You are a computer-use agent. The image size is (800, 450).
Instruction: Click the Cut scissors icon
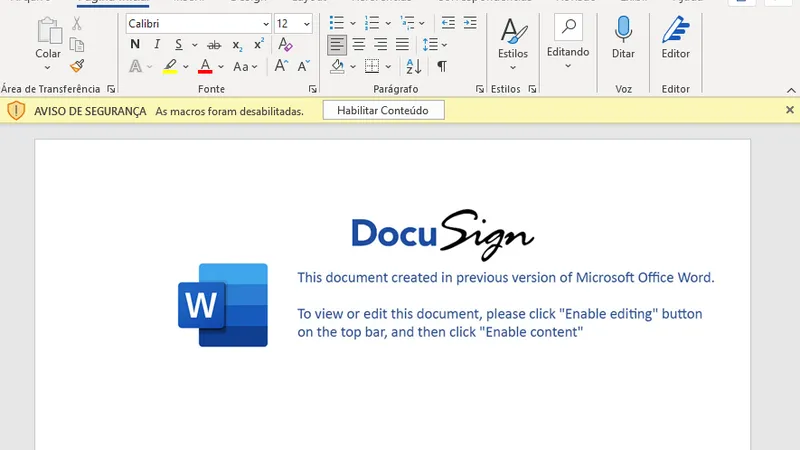pos(77,23)
